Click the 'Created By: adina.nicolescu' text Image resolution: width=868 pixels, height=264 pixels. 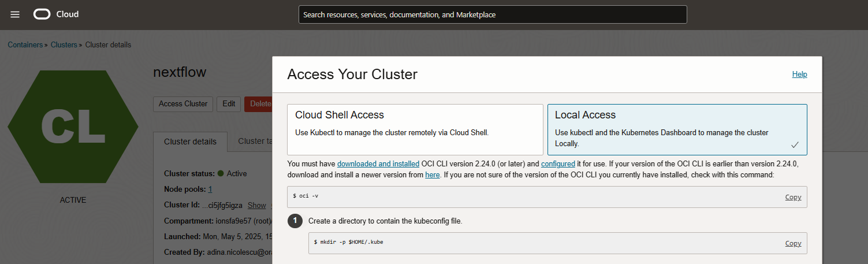(218, 252)
